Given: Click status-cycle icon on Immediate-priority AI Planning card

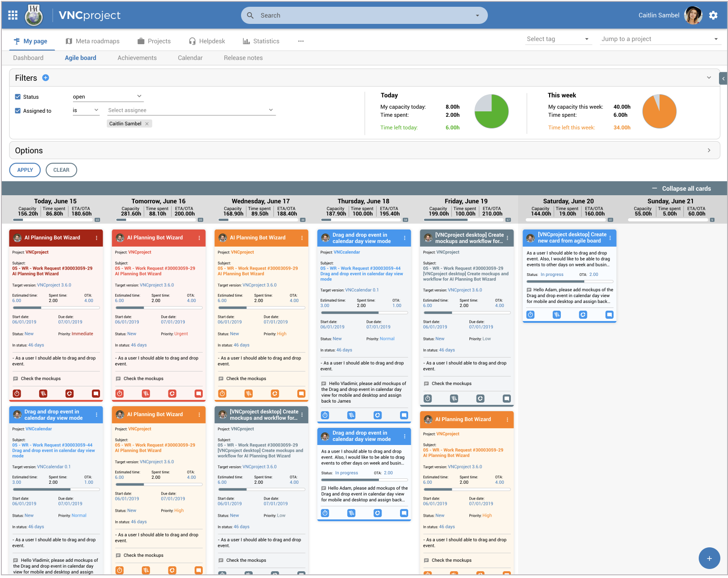Looking at the screenshot, I should pyautogui.click(x=69, y=394).
